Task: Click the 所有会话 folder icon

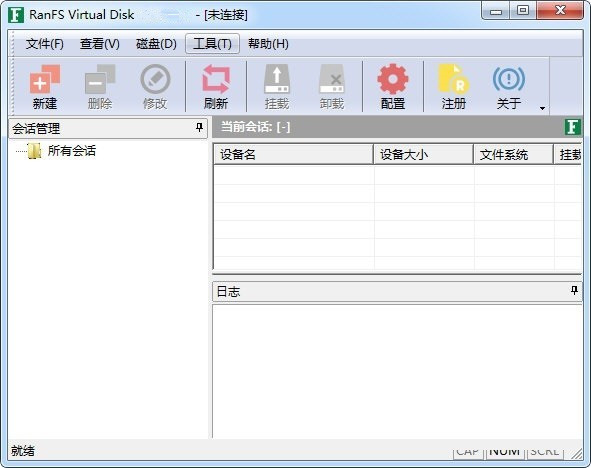Action: coord(34,151)
